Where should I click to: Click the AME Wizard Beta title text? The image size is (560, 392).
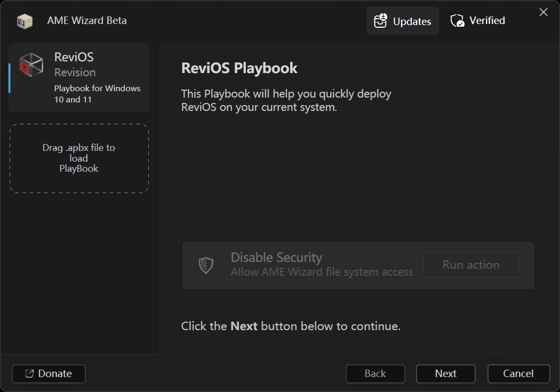(x=87, y=21)
